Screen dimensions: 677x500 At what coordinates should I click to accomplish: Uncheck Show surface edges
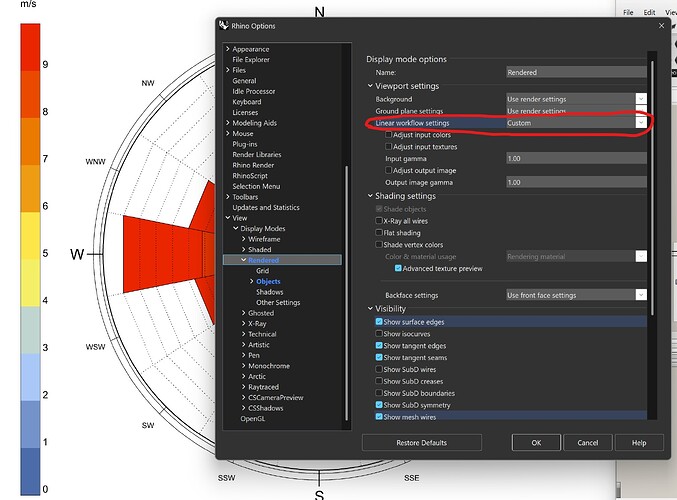tap(379, 322)
